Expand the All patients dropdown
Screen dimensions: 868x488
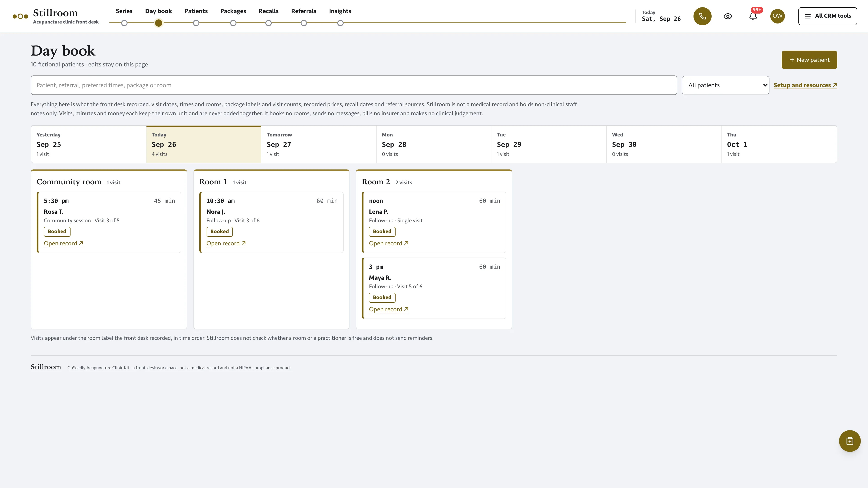click(x=725, y=85)
